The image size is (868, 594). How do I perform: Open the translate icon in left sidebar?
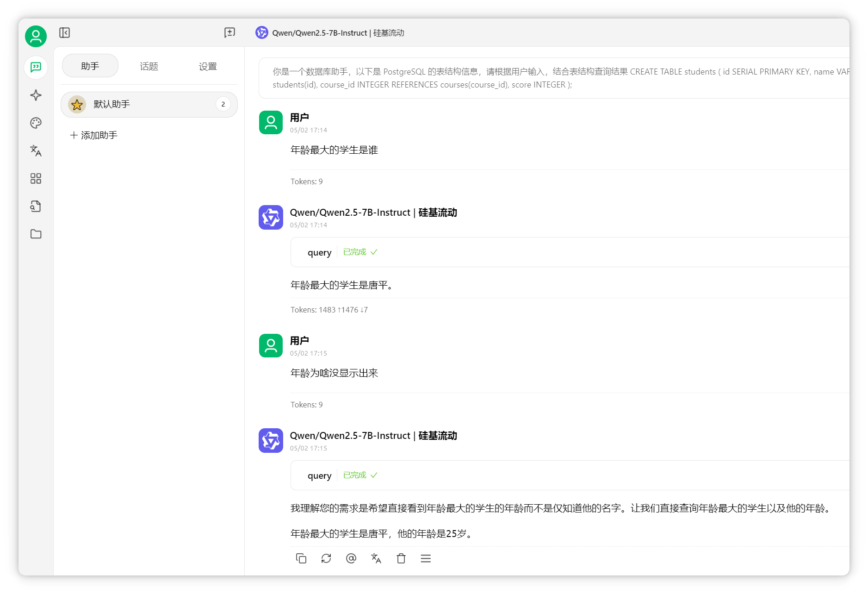[x=36, y=150]
